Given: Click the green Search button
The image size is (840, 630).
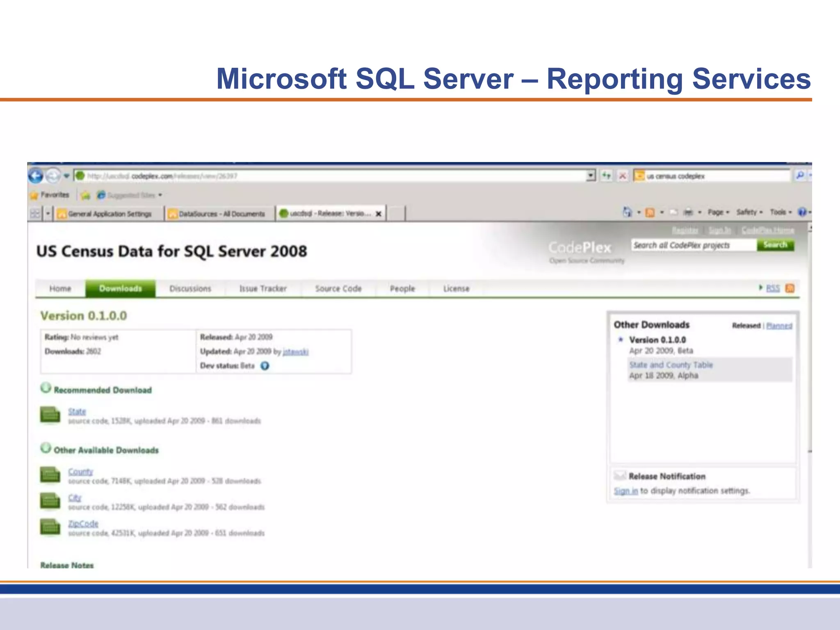Looking at the screenshot, I should [x=776, y=245].
